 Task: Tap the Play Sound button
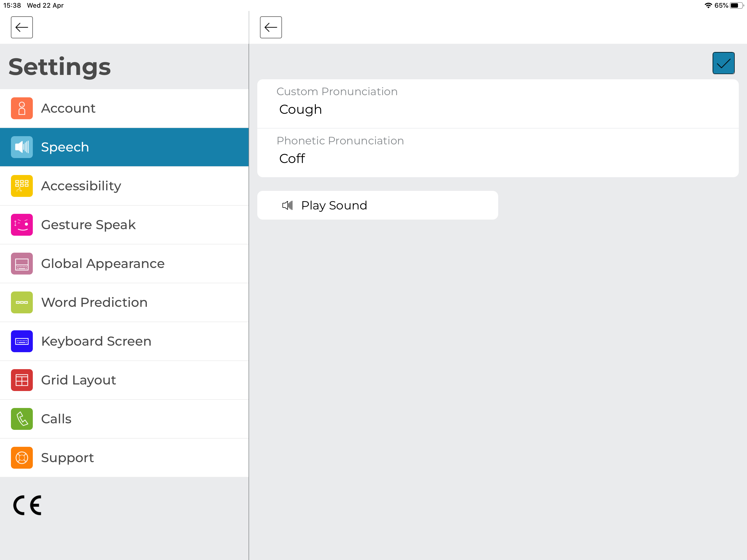(x=378, y=205)
